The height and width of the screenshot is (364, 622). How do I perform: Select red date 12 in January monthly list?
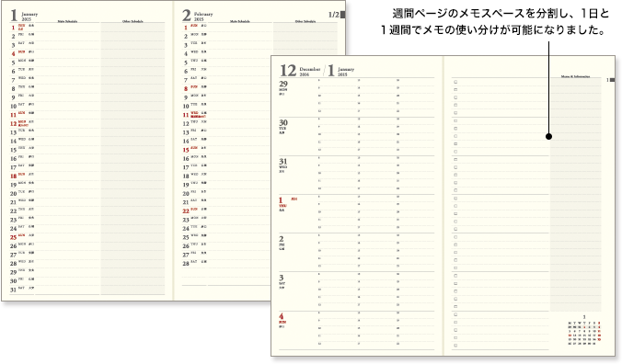pos(13,123)
